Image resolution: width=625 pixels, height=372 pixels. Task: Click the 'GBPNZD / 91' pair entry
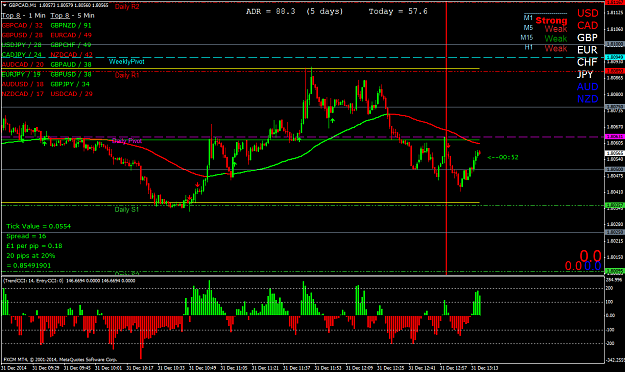(x=71, y=26)
